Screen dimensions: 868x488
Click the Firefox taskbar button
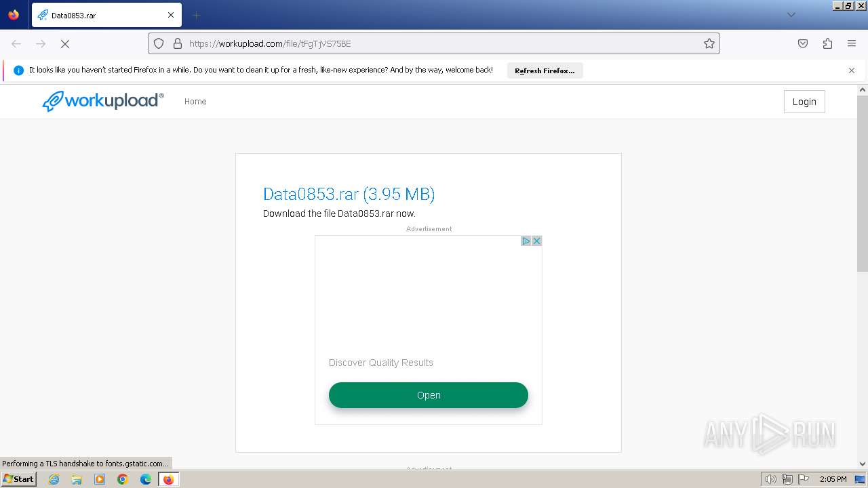point(168,479)
